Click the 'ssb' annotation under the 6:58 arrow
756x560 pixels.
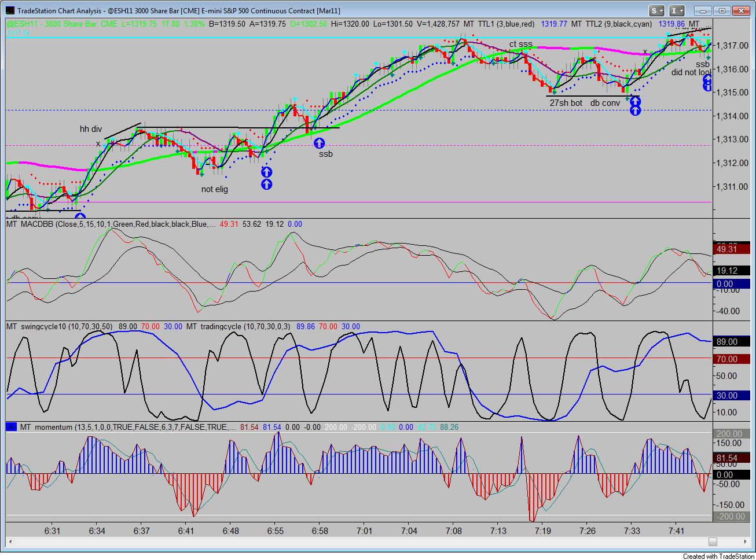pos(325,154)
